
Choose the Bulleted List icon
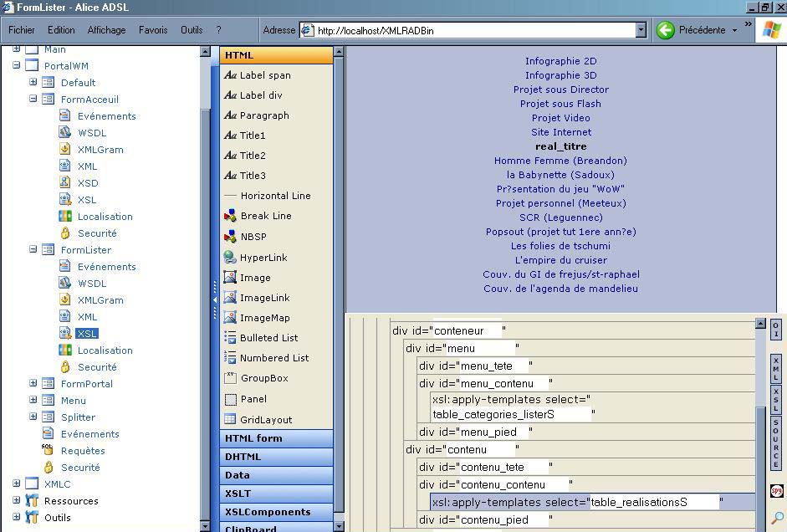pos(230,338)
